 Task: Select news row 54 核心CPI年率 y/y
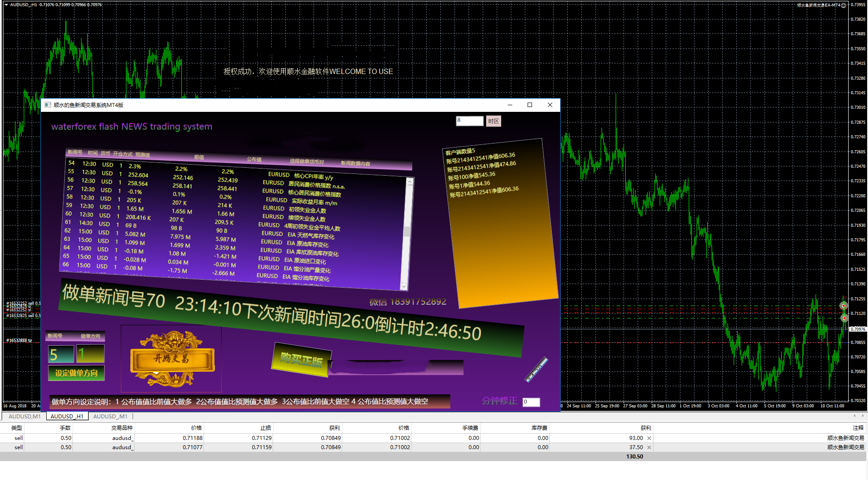pos(200,170)
